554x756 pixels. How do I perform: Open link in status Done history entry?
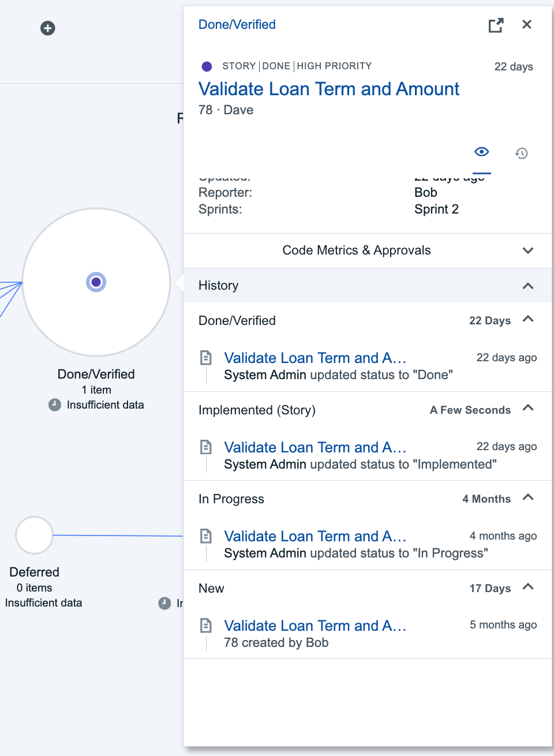click(x=315, y=358)
